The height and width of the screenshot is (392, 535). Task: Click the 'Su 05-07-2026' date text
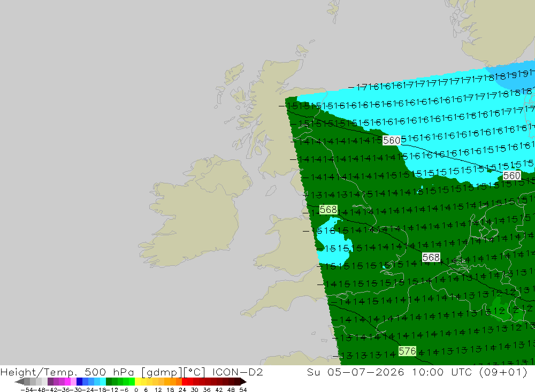click(x=355, y=372)
